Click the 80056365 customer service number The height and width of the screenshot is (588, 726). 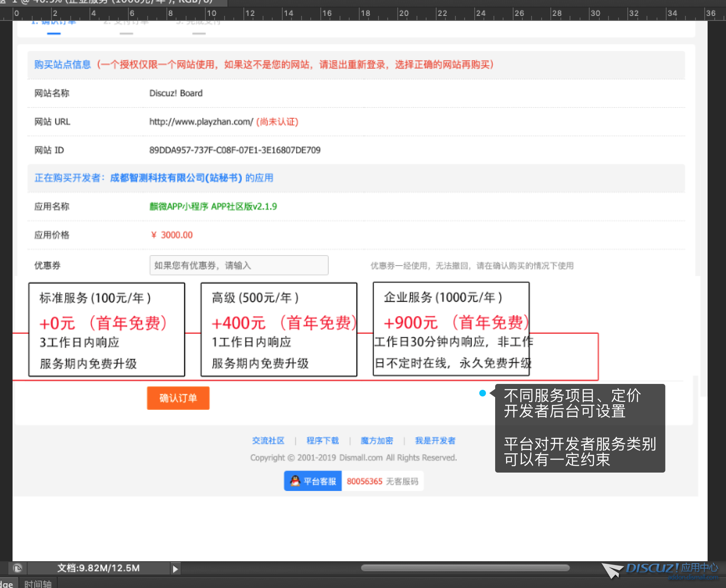[x=364, y=481]
